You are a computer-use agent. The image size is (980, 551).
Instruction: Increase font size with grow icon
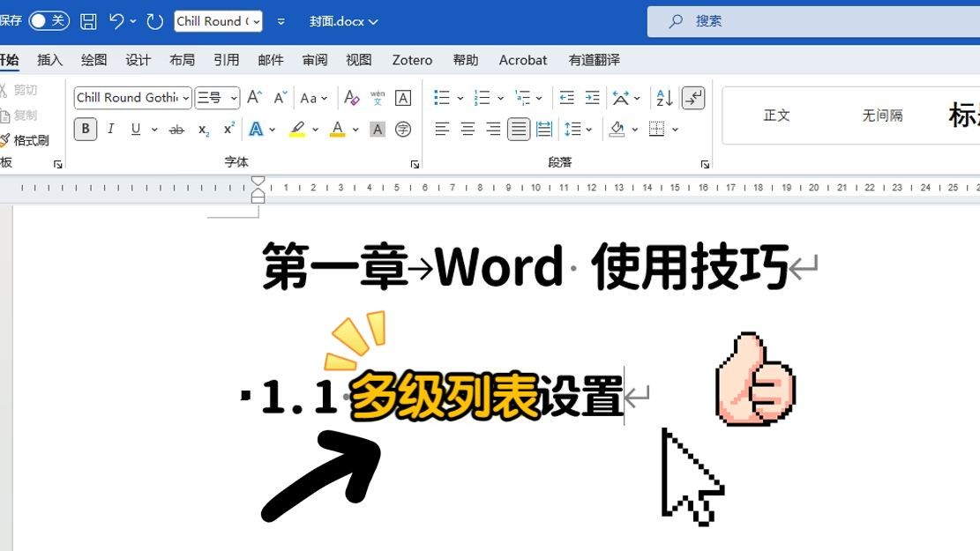(x=254, y=98)
